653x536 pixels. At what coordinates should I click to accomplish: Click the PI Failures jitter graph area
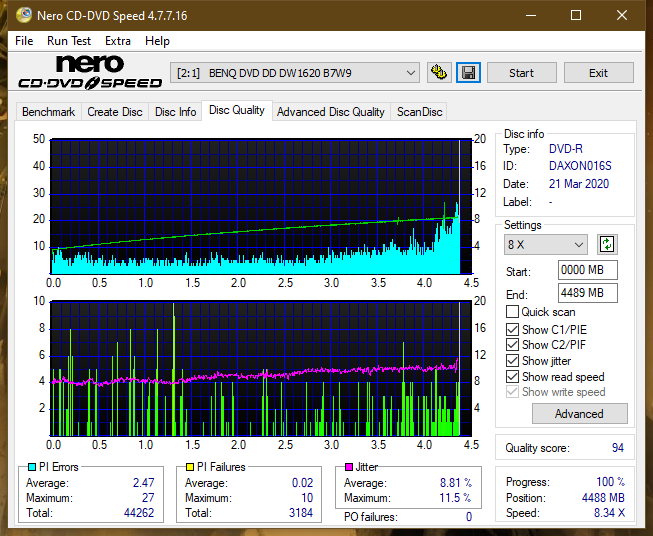261,369
